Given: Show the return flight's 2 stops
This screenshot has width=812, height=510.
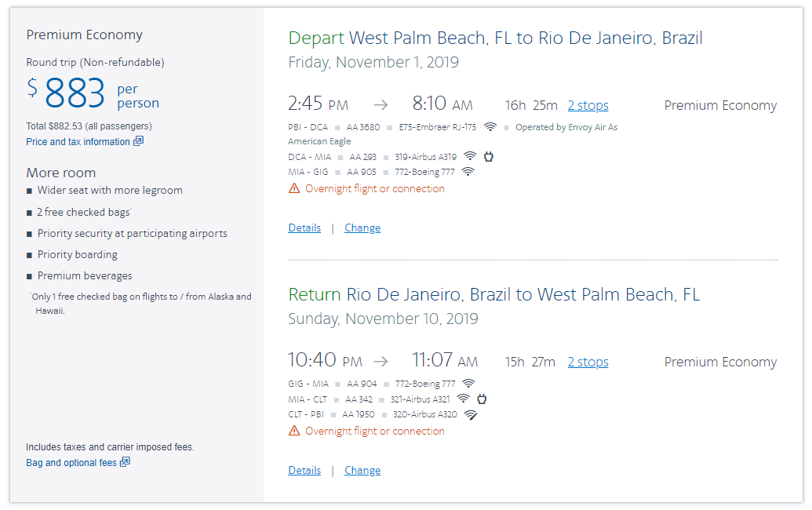Looking at the screenshot, I should (x=588, y=362).
